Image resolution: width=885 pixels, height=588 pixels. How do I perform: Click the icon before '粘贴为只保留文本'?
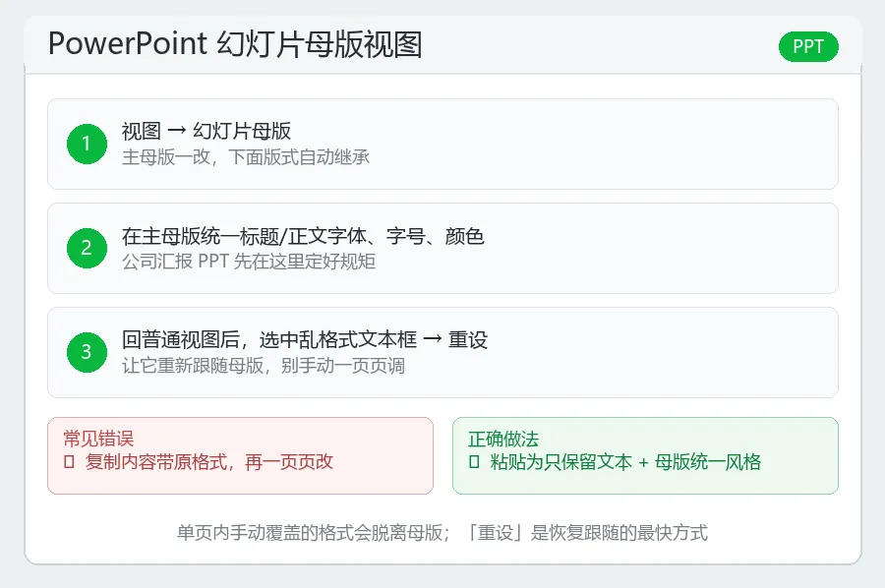475,462
